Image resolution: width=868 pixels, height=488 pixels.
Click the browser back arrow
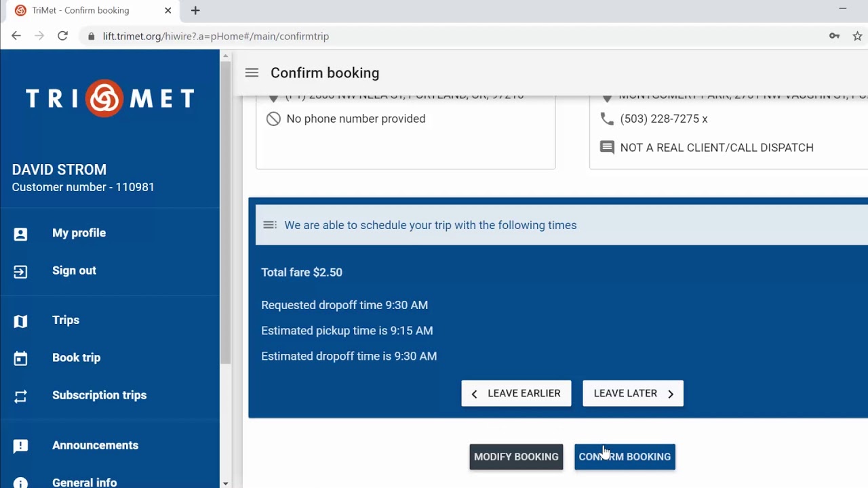click(x=16, y=36)
